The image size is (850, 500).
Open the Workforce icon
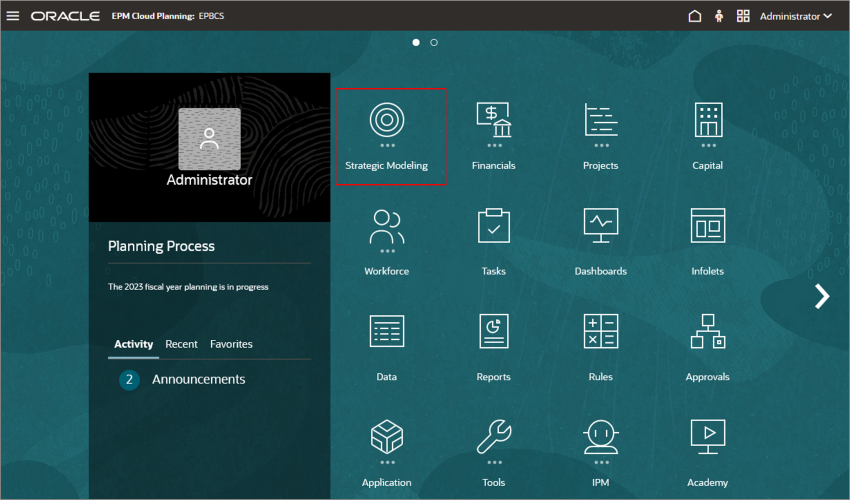387,227
